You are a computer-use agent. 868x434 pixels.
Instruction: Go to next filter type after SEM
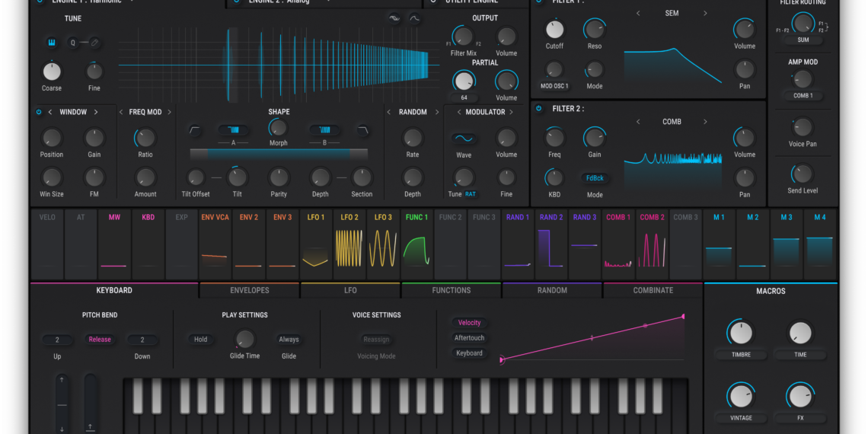click(705, 14)
